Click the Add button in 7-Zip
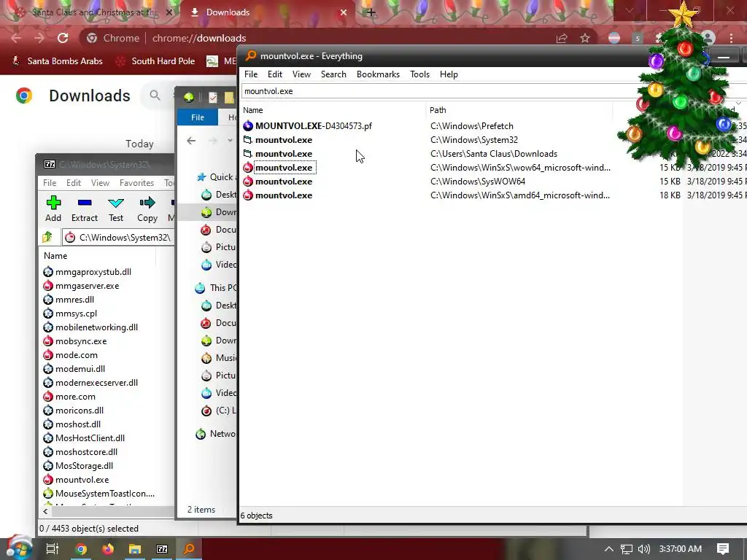747x560 pixels. point(53,209)
